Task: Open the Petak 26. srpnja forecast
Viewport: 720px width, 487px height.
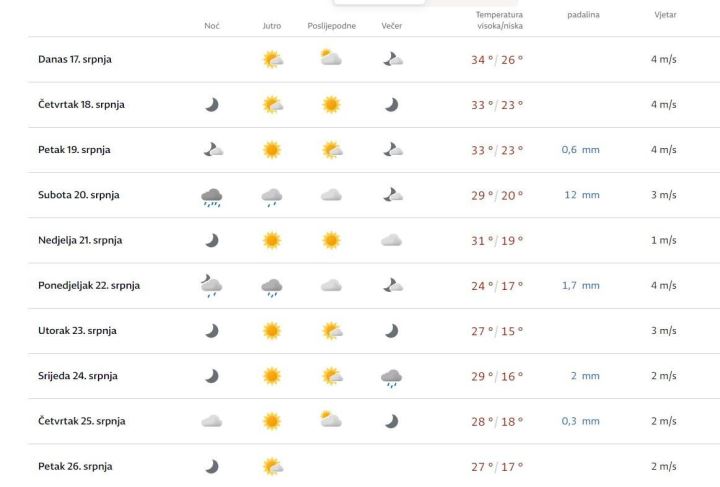Action: pos(374,466)
